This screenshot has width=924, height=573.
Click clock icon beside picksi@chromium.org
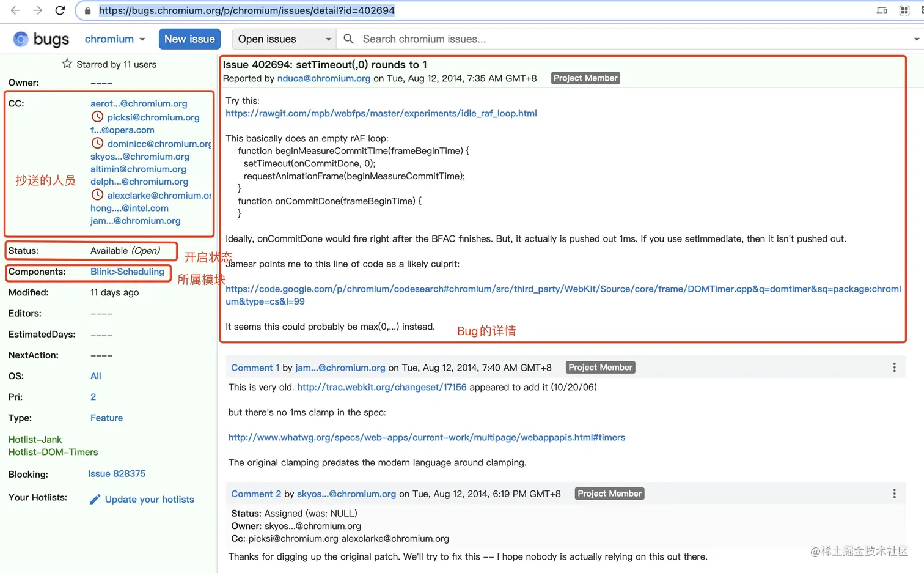point(97,116)
